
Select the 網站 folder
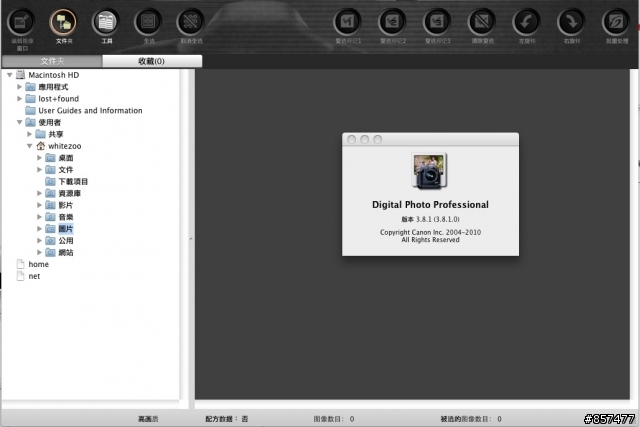click(66, 253)
